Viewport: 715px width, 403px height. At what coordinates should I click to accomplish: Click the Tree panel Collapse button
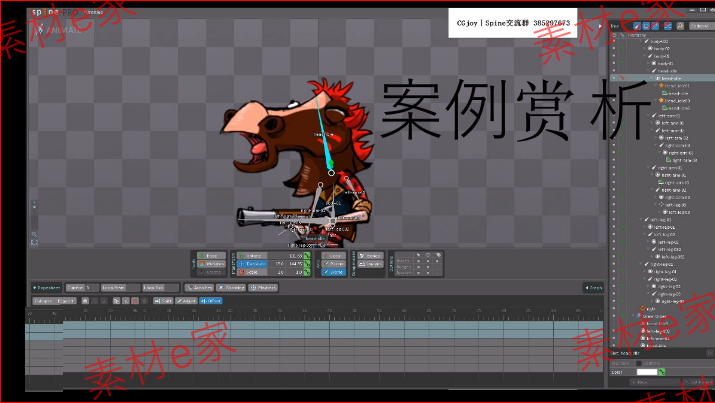[x=702, y=26]
